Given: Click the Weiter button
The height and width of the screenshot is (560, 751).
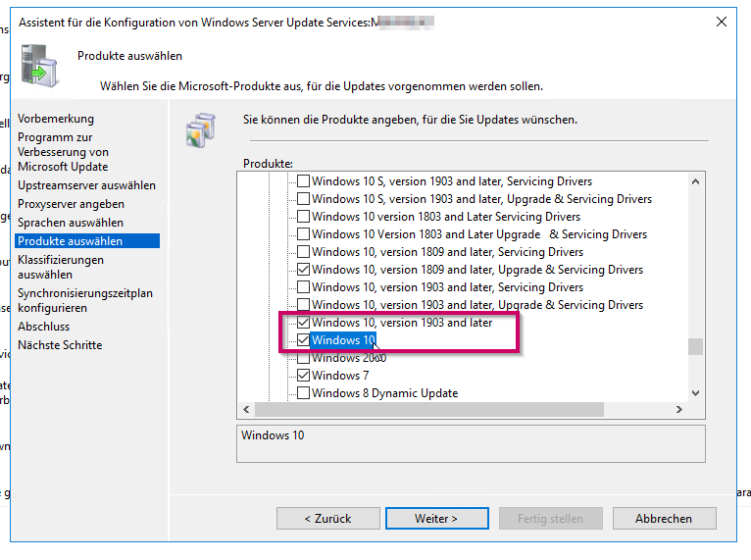Looking at the screenshot, I should pyautogui.click(x=437, y=519).
